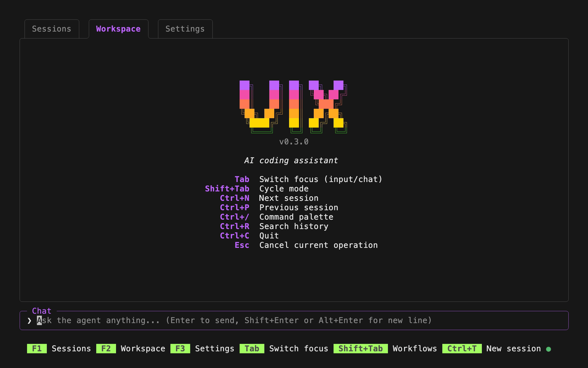Viewport: 588px width, 368px height.
Task: Click the purple Shift+Tab shortcut label in help list
Action: tap(227, 189)
